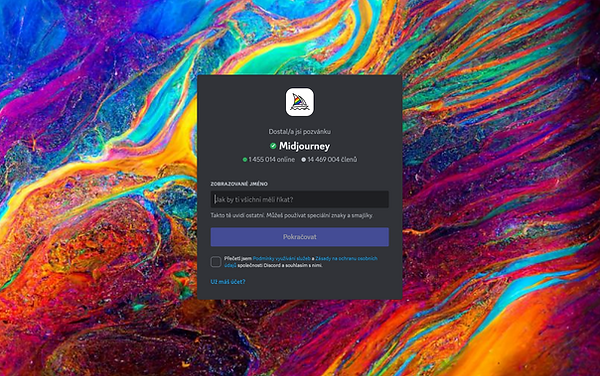Open the Podmínky využívání služeb link
The height and width of the screenshot is (376, 600).
coord(282,259)
